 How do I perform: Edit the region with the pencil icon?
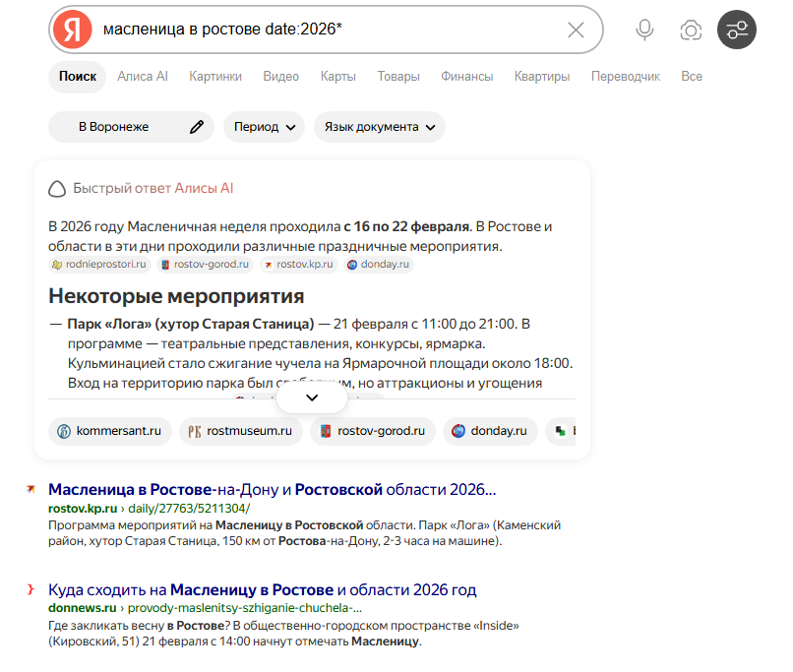(x=196, y=127)
